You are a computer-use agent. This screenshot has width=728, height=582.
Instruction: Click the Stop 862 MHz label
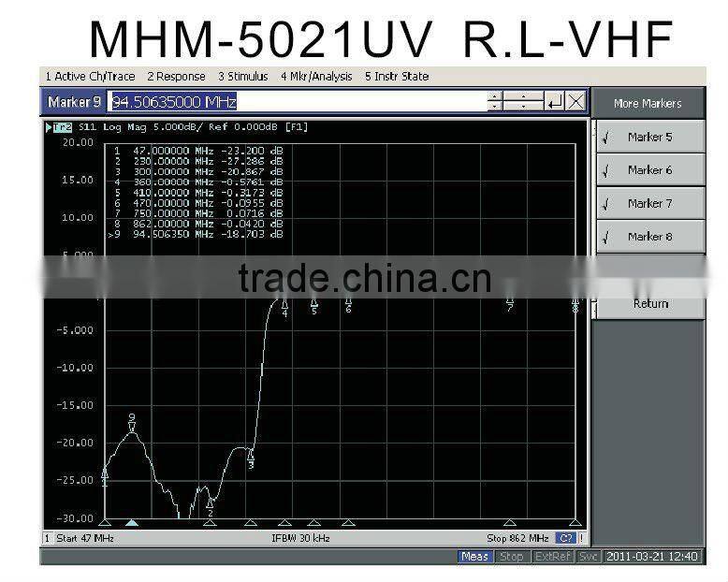point(517,538)
